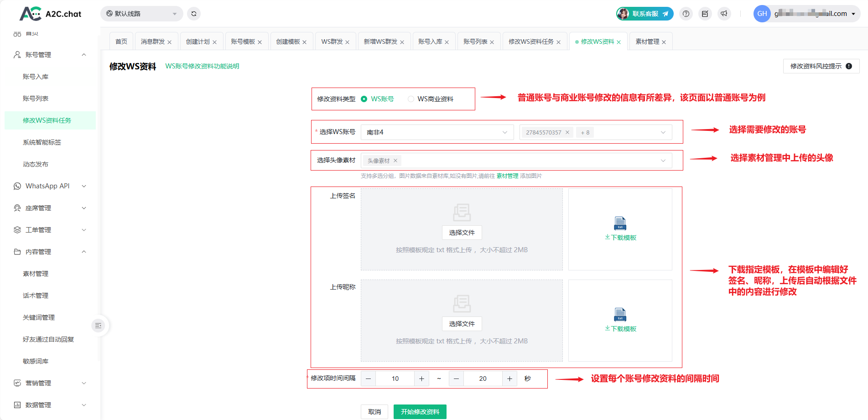Close the 素材管理 tab with its X
Screen dimensions: 868x420
pos(664,42)
